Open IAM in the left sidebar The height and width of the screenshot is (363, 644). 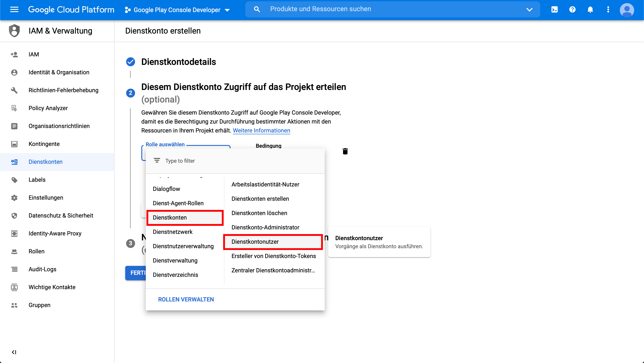point(57,54)
